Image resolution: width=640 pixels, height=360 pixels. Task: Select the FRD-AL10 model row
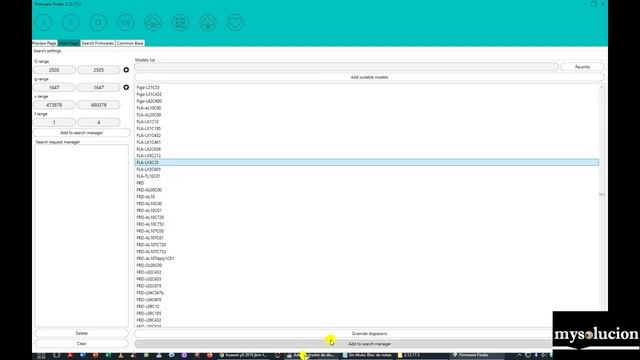tap(146, 197)
